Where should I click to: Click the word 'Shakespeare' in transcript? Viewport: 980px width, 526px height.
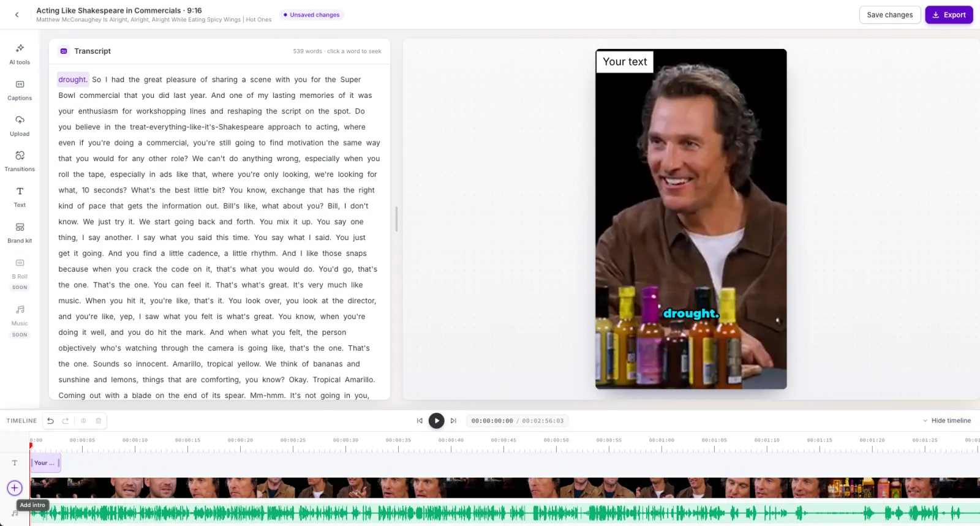pos(241,127)
